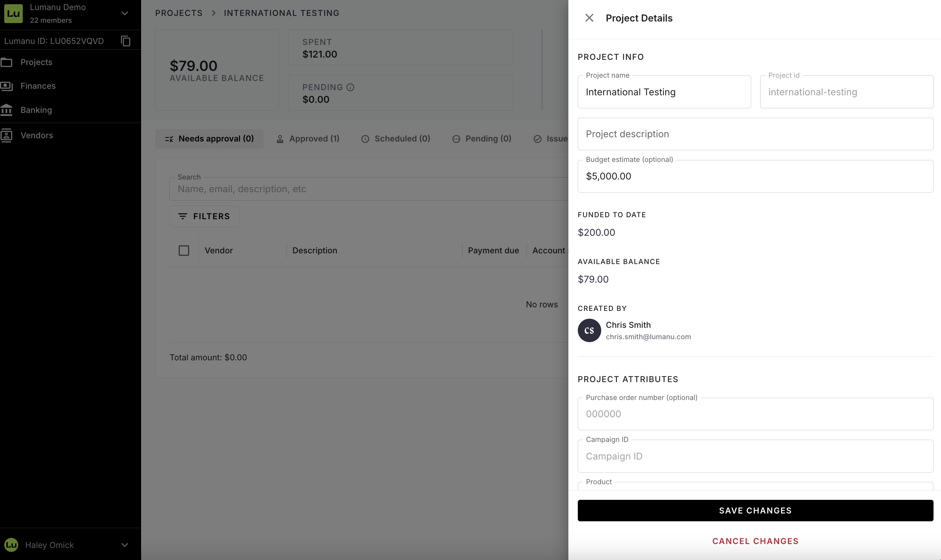Click the Pending info icon
The image size is (941, 560).
350,87
